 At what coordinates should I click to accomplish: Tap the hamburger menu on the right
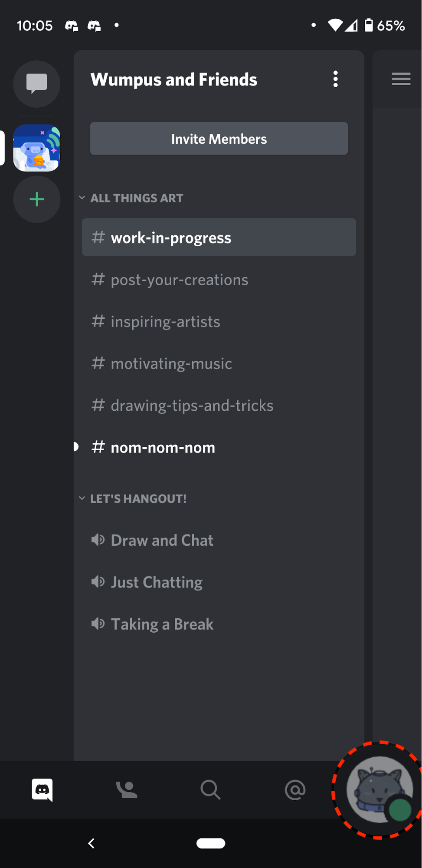[400, 79]
